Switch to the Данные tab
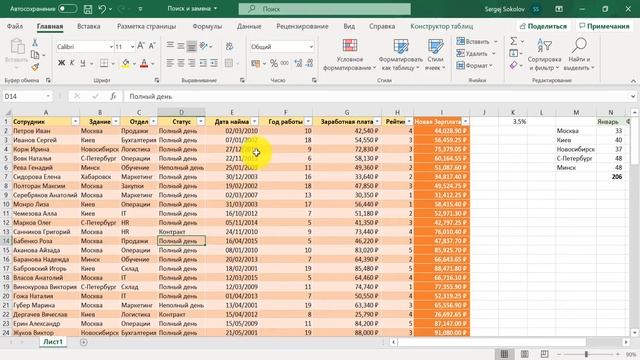Viewport: 640px width, 360px height. coord(249,26)
